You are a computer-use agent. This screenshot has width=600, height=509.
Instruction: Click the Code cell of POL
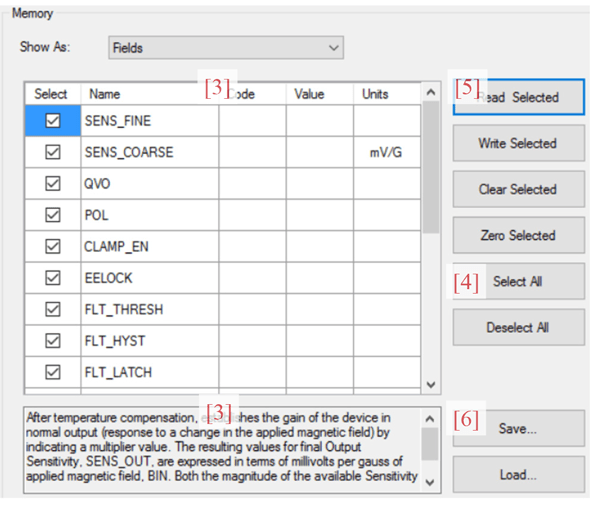click(x=252, y=215)
